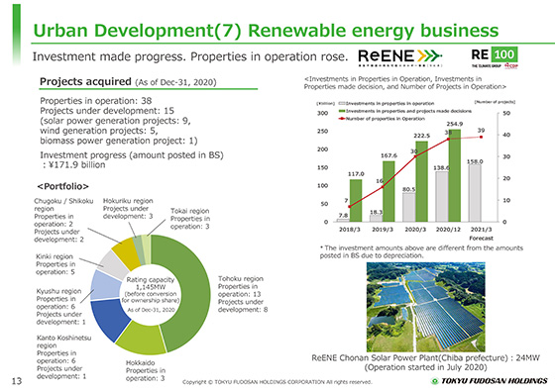Click the 117.0 green bar for 2018/3
This screenshot has height=392, width=555.
pos(356,200)
